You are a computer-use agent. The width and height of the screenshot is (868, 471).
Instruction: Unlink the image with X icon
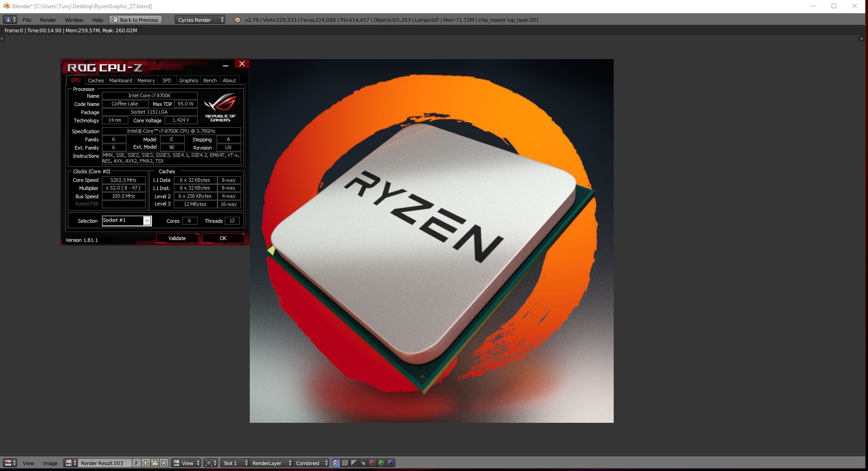pos(164,463)
